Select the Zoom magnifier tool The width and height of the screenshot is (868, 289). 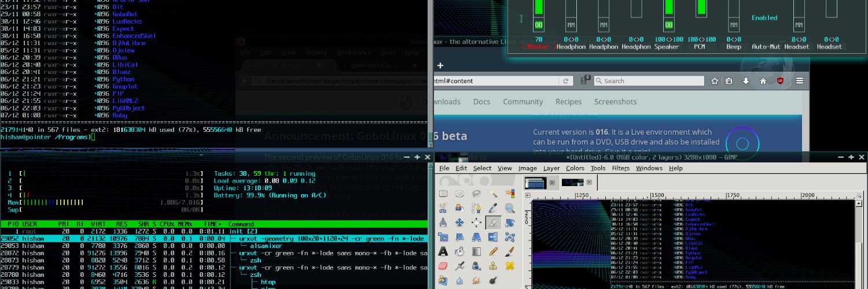(510, 208)
